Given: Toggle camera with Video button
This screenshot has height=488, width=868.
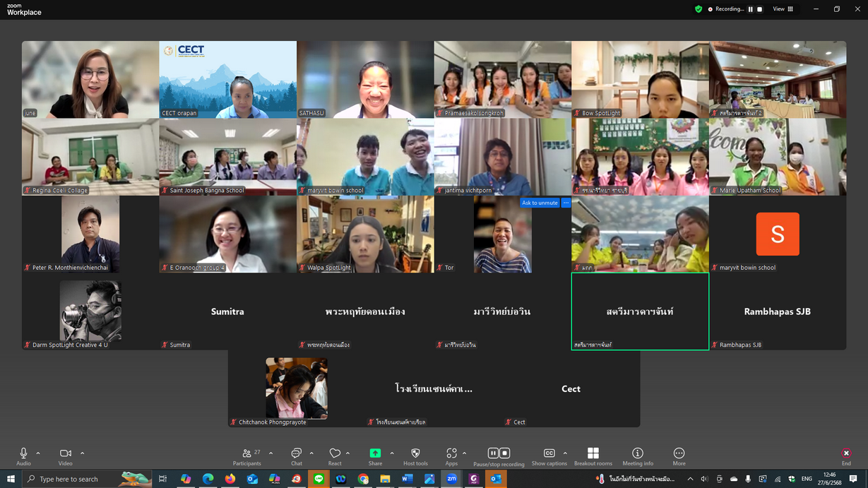Looking at the screenshot, I should 65,456.
